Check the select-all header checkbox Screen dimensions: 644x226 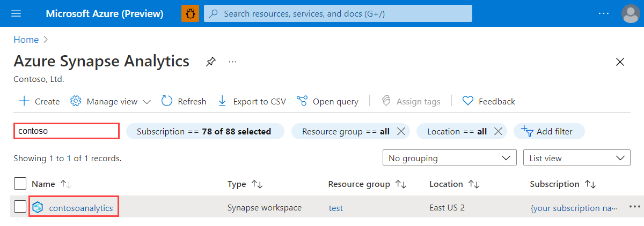tap(20, 184)
